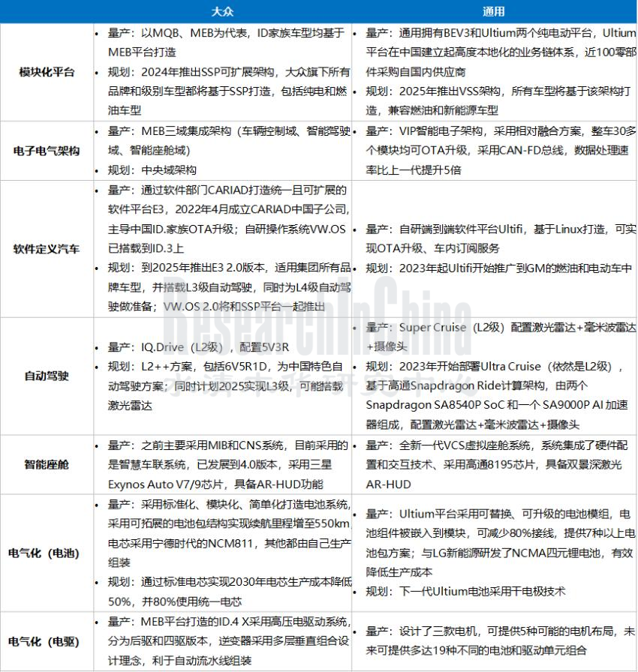The width and height of the screenshot is (638, 672).
Task: Click 大众 MEB三域集成架构 text
Action: [x=229, y=140]
